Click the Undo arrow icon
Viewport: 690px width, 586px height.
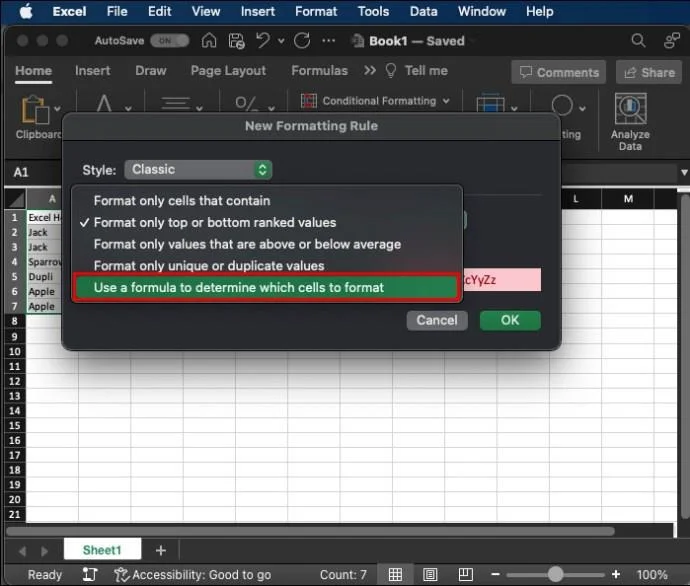[x=264, y=41]
